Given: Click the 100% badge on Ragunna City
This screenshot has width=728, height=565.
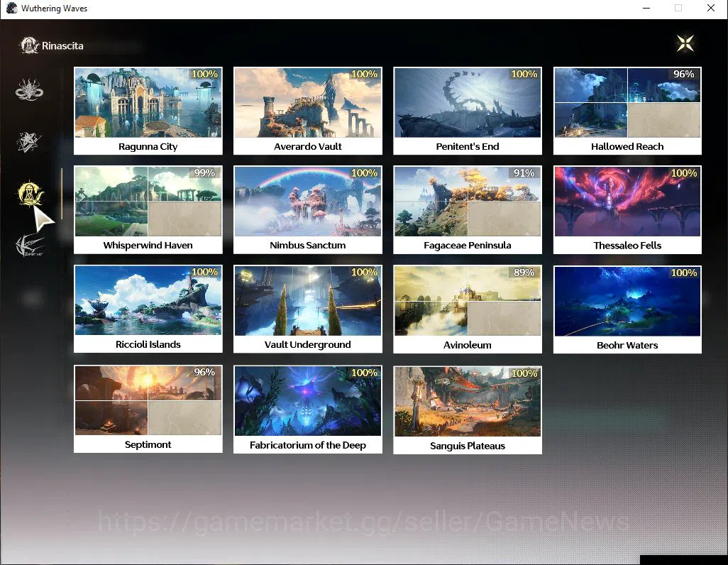Looking at the screenshot, I should coord(204,74).
